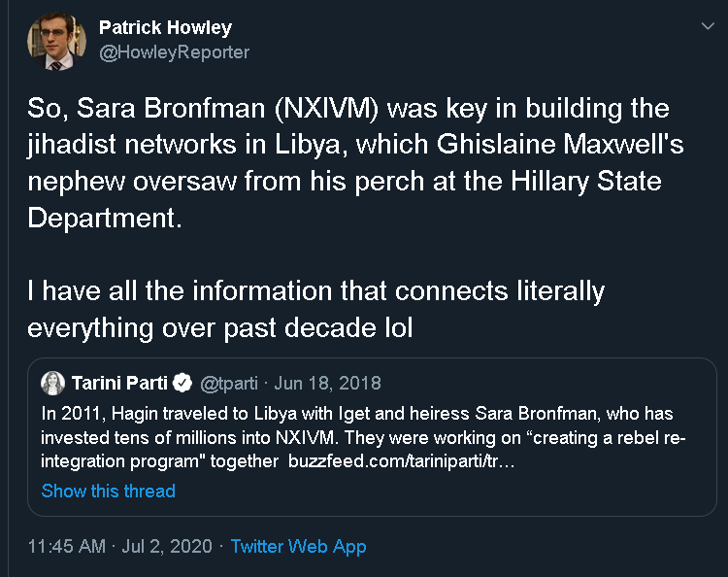Click the 11:45 AM tweet timestamp
The image size is (728, 577).
coord(66,547)
